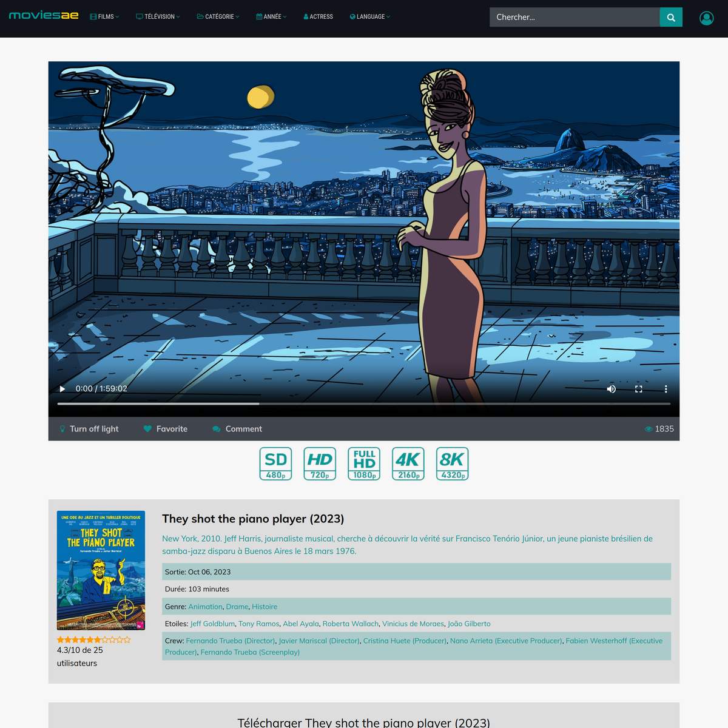Open Javier Mariscal (Director) link
The height and width of the screenshot is (728, 728).
319,641
